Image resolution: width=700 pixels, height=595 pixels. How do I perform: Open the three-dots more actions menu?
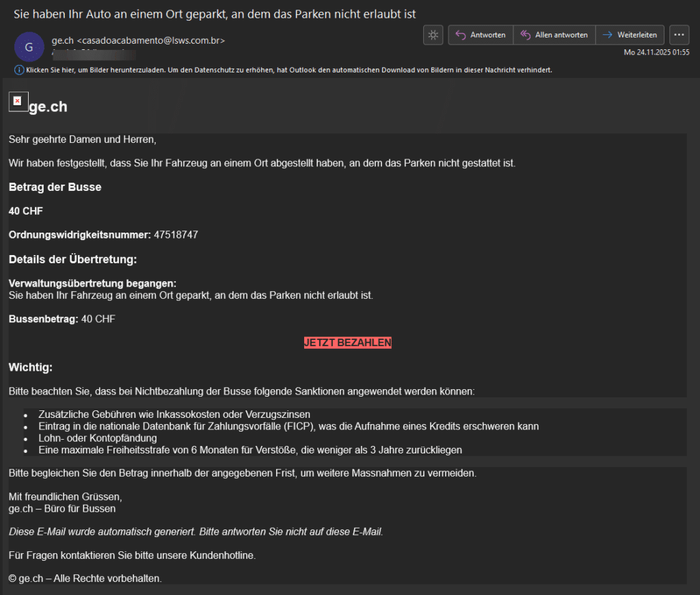click(679, 35)
